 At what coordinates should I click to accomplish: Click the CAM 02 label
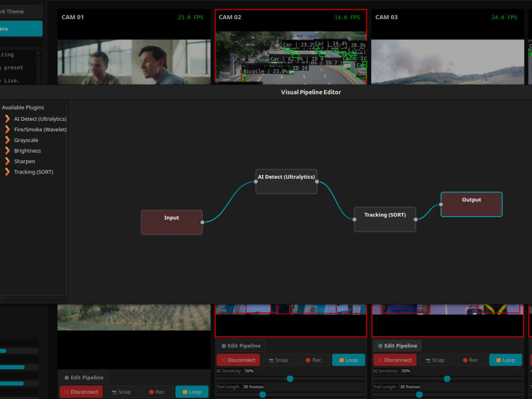point(230,17)
